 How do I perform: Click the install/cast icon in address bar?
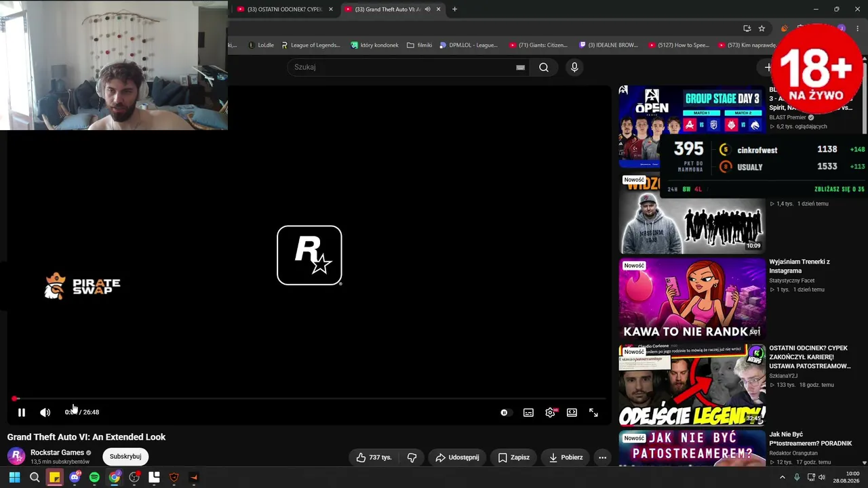click(x=747, y=28)
